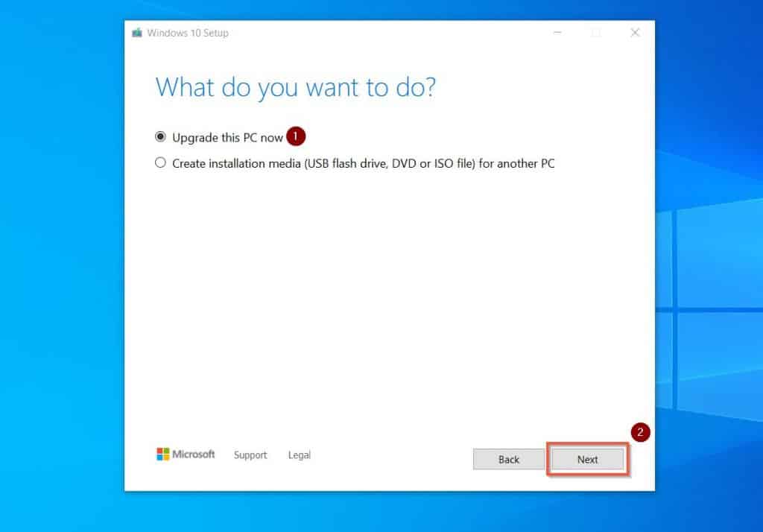Click the "Windows 10 Setup" title text

188,33
